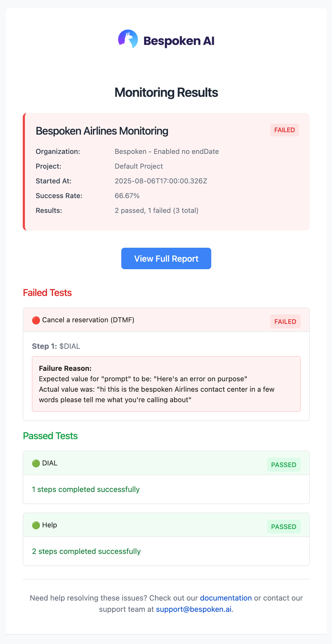Click the Bespoken Airlines Monitoring title

pos(102,131)
